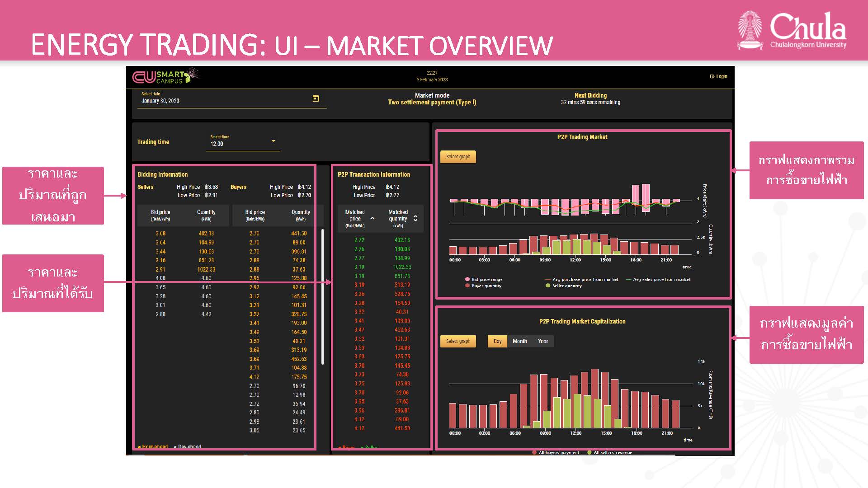Image resolution: width=868 pixels, height=488 pixels.
Task: Expand the Select time dropdown
Action: coord(273,141)
